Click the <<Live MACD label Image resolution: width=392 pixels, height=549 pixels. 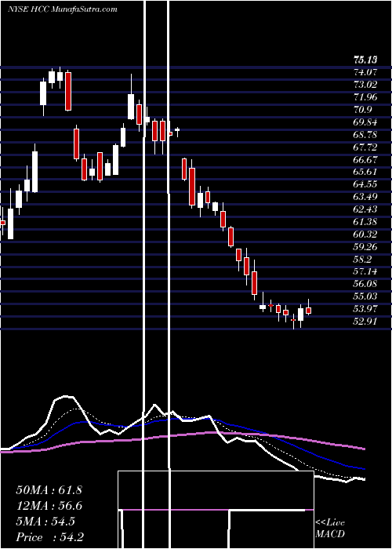(x=330, y=529)
